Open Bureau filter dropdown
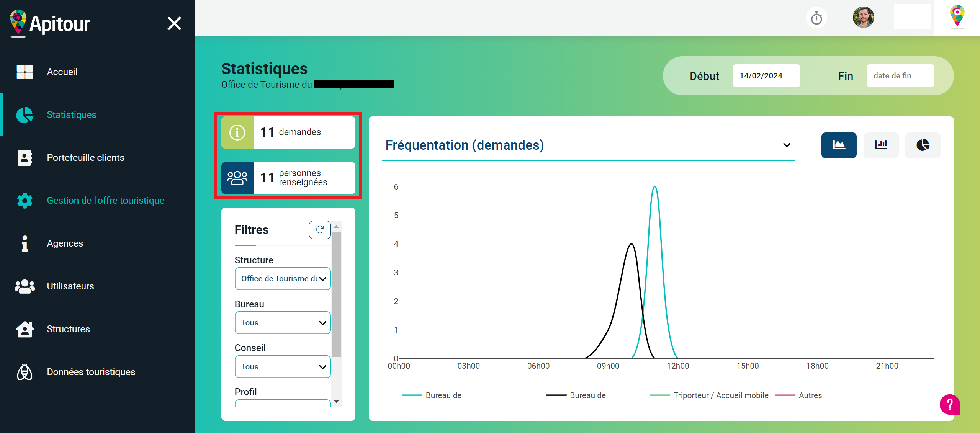Screen dimensions: 980x433 pyautogui.click(x=283, y=323)
